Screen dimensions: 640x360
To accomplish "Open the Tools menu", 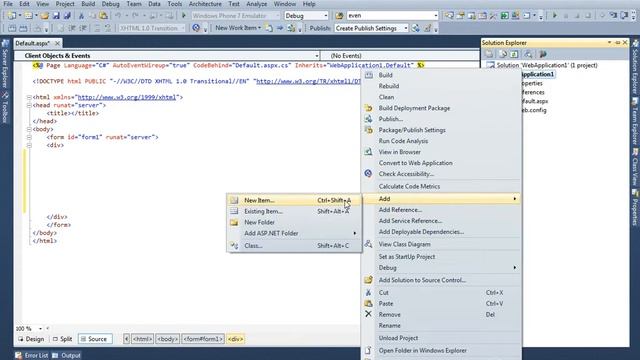I will click(x=174, y=4).
